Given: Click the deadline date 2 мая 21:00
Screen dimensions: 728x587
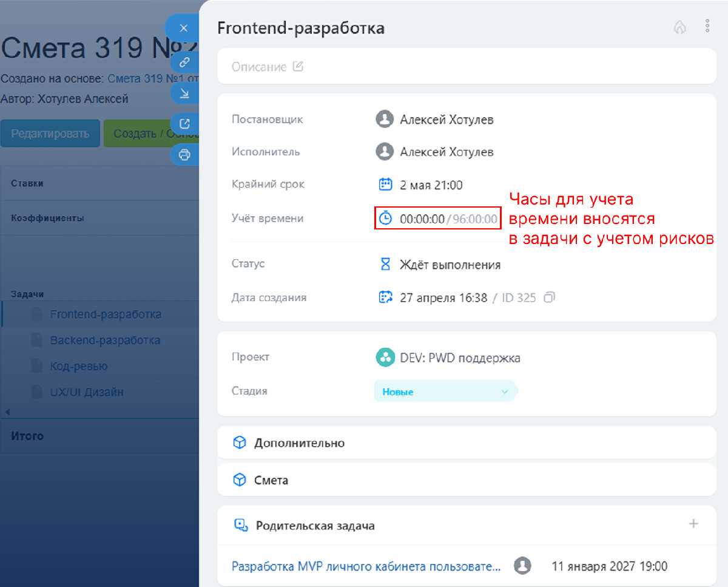Looking at the screenshot, I should click(431, 185).
